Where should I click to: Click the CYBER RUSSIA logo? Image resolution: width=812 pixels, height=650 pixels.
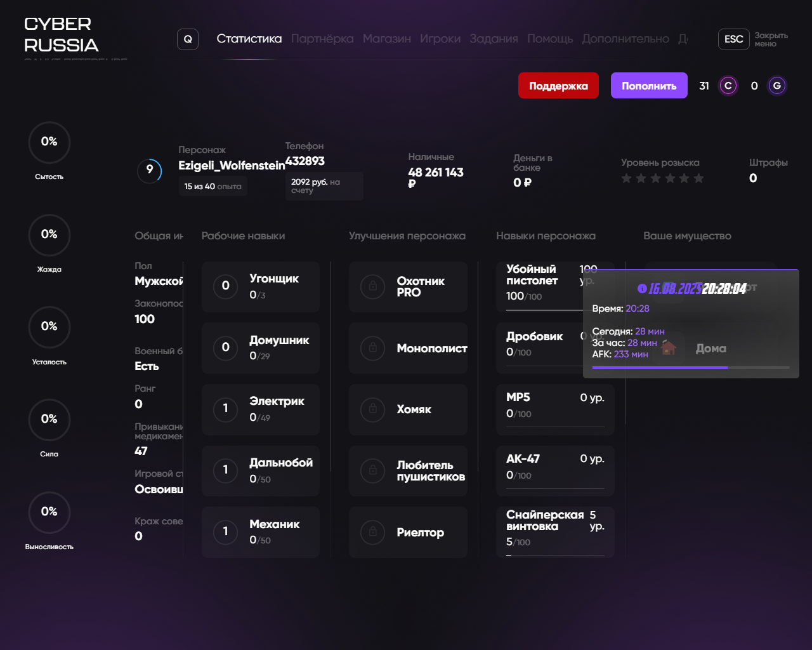(x=62, y=35)
